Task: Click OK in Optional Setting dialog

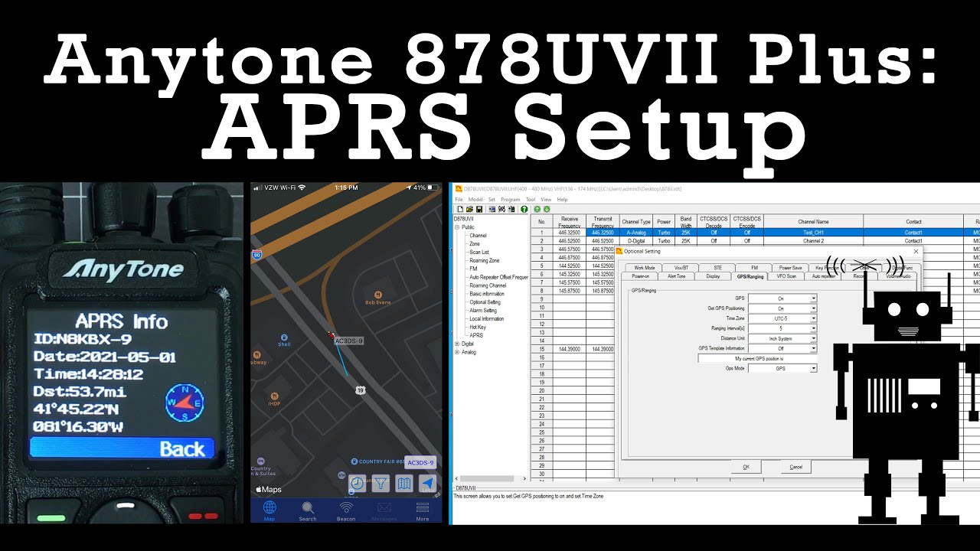Action: coord(746,467)
